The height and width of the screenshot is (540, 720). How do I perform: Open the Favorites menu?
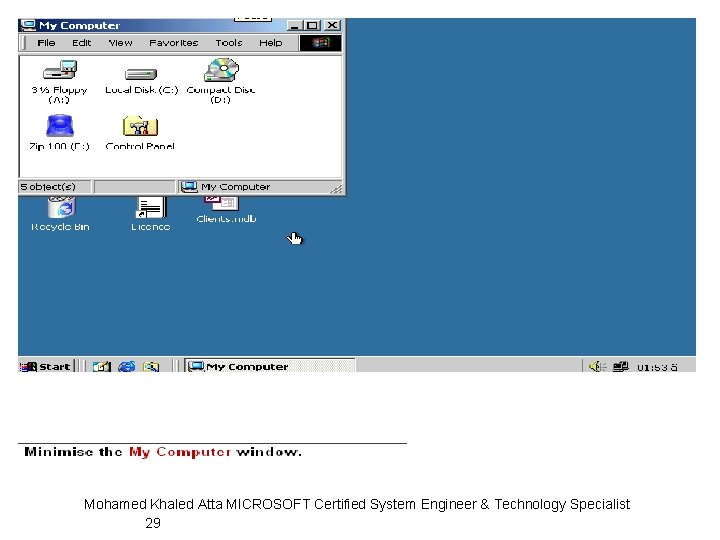[174, 43]
